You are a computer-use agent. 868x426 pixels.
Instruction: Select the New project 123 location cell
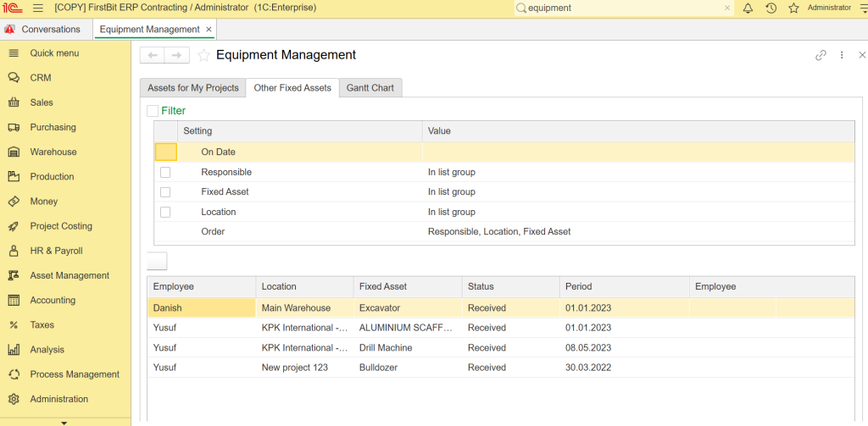(304, 368)
